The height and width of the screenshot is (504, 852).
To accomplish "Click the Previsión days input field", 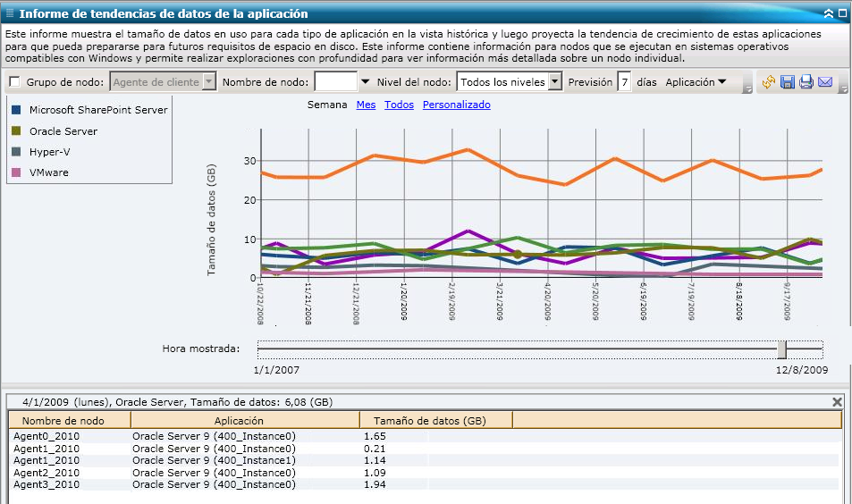I will [625, 82].
